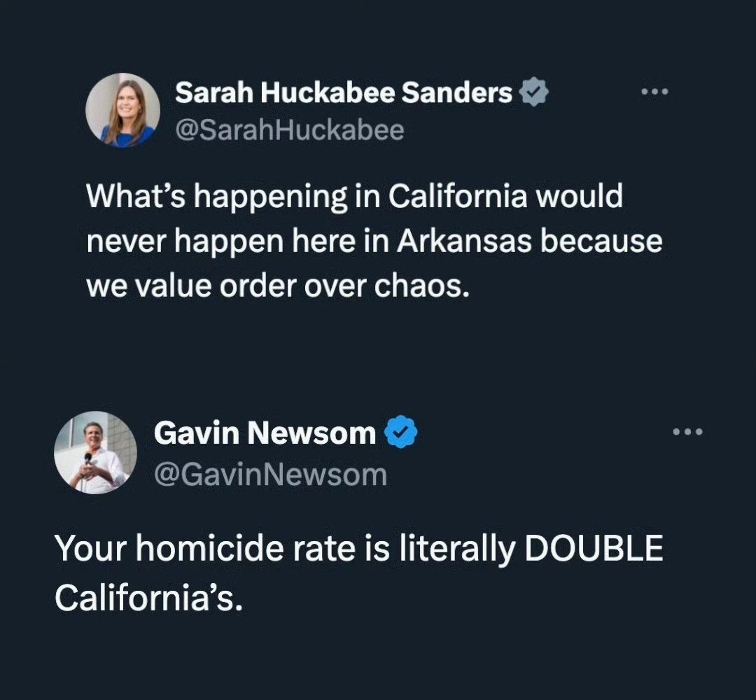The width and height of the screenshot is (756, 700).
Task: Click the Sarah Huckabee Sanders display name
Action: [x=343, y=92]
